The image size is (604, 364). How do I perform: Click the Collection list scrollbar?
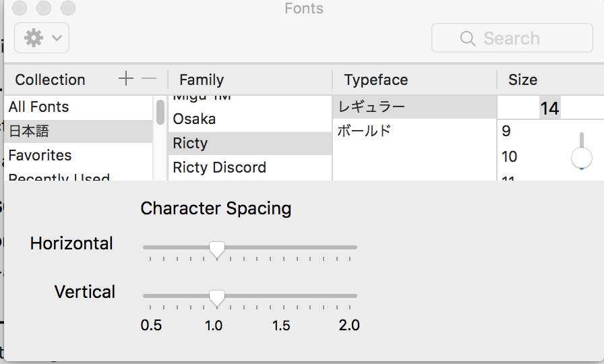tap(160, 112)
